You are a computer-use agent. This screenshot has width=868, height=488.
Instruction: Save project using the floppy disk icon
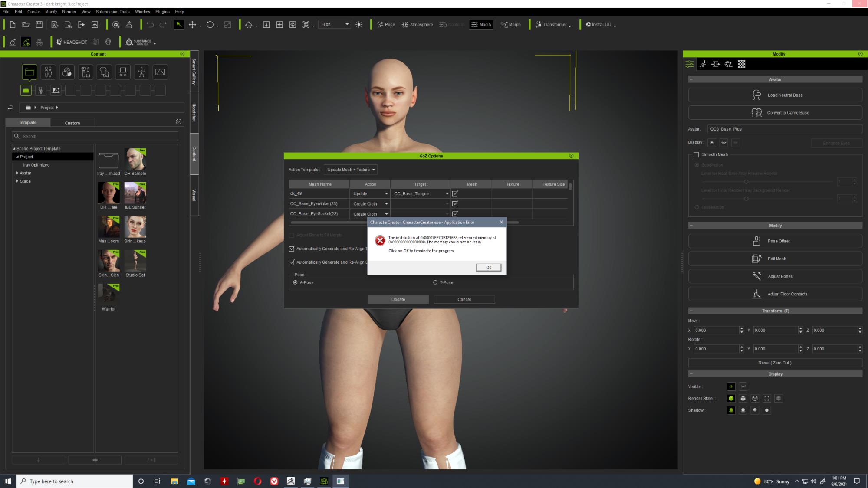[39, 25]
